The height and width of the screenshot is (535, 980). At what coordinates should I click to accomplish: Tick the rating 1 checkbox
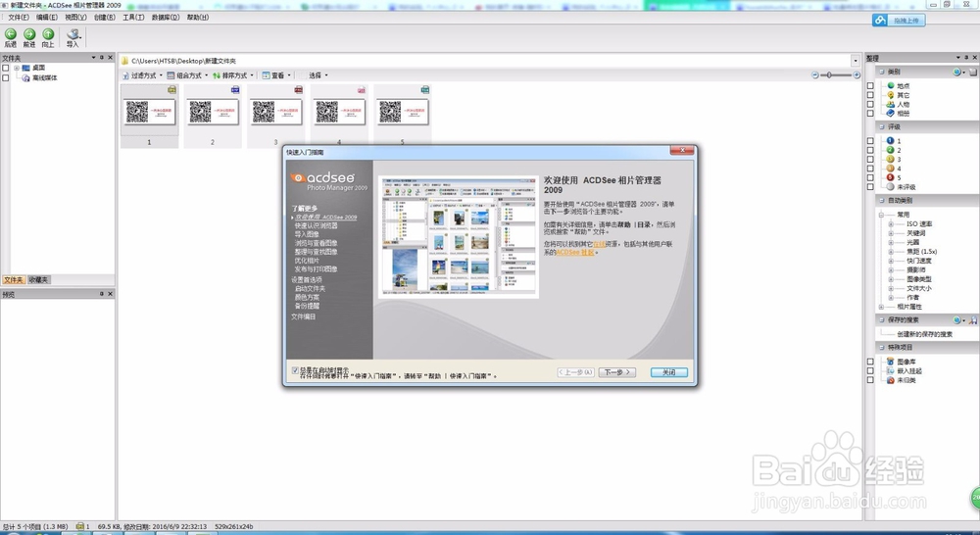point(870,141)
